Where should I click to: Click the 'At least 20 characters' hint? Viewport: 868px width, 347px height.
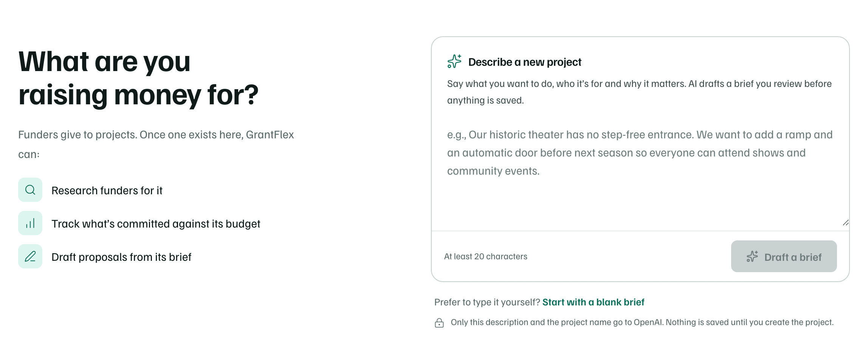(486, 257)
